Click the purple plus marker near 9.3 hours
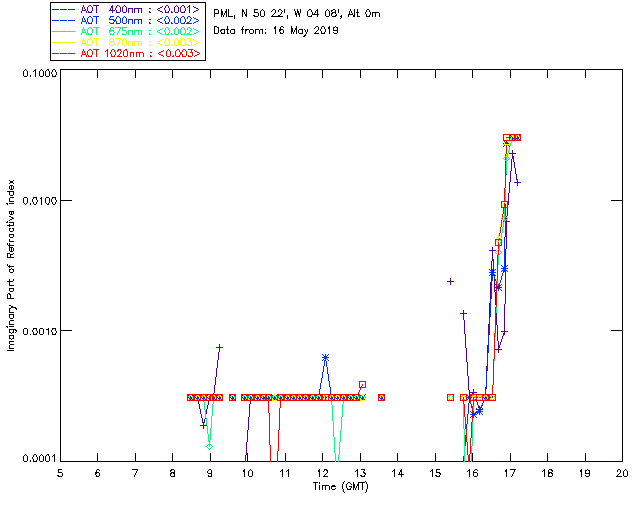The height and width of the screenshot is (512, 640). (219, 347)
